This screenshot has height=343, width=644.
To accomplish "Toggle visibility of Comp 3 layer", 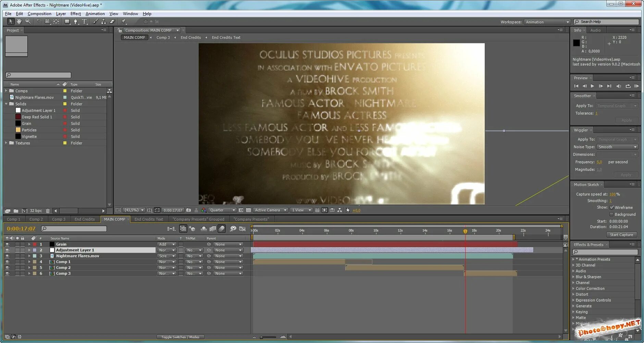I will click(x=7, y=273).
